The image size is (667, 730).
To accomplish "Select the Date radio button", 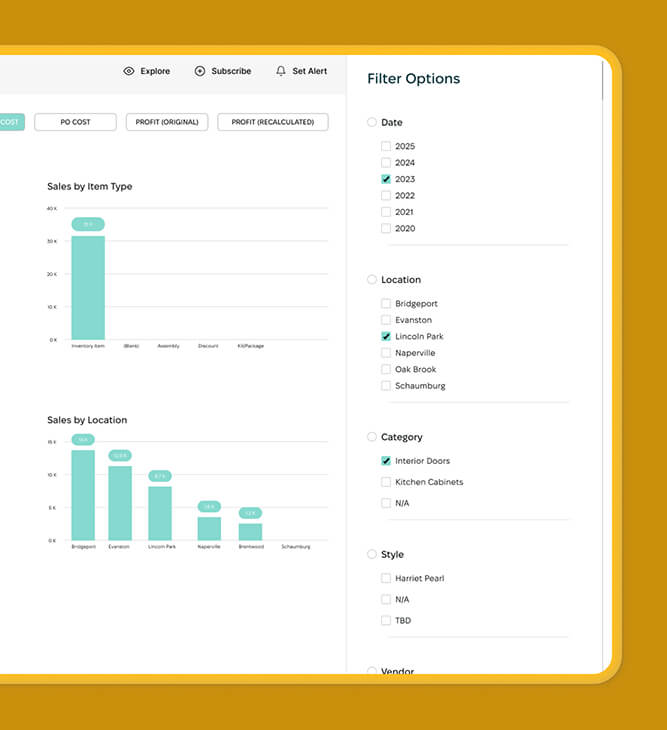I will [372, 122].
